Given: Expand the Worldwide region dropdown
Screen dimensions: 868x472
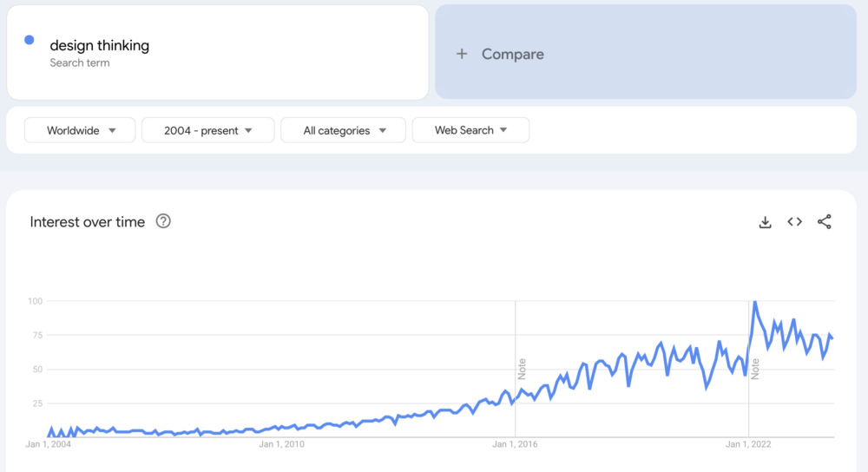Looking at the screenshot, I should click(80, 130).
